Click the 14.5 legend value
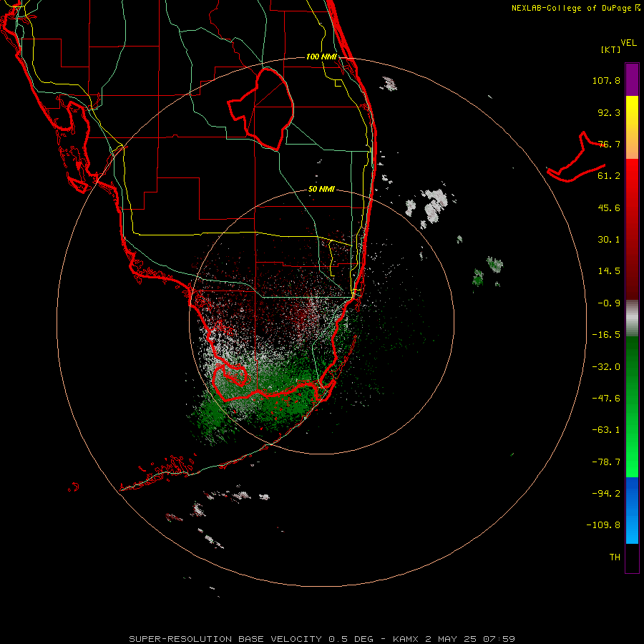The image size is (644, 644). tap(609, 271)
